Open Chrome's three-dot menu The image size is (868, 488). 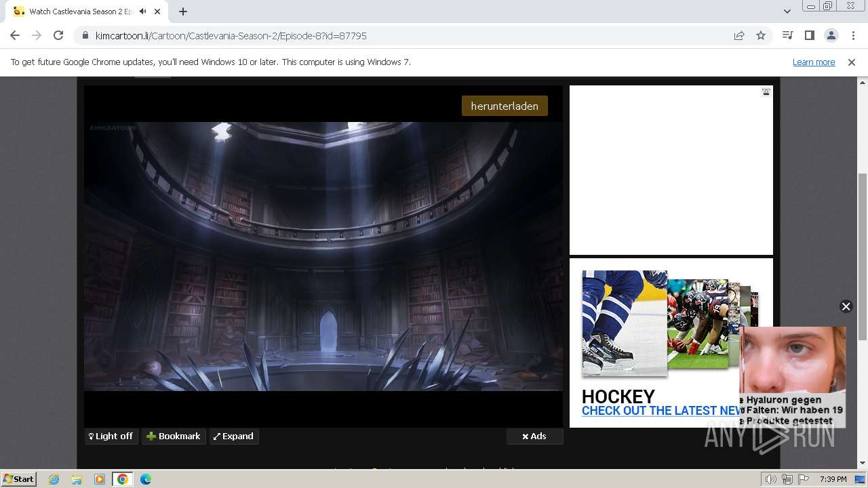(x=853, y=36)
